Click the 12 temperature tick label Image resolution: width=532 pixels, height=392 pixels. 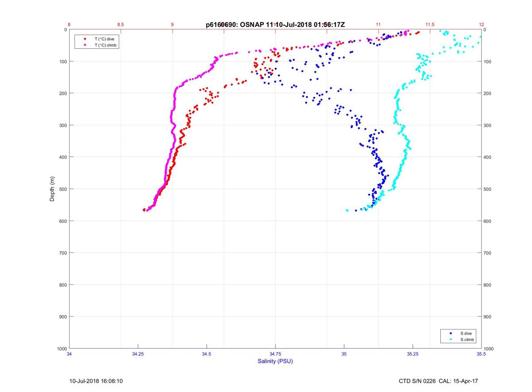click(x=481, y=24)
